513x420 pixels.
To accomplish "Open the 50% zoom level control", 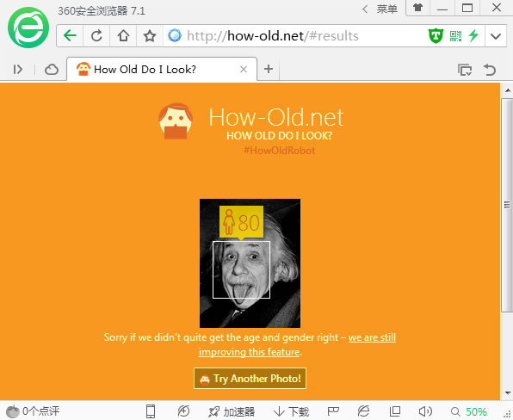I will click(x=469, y=411).
